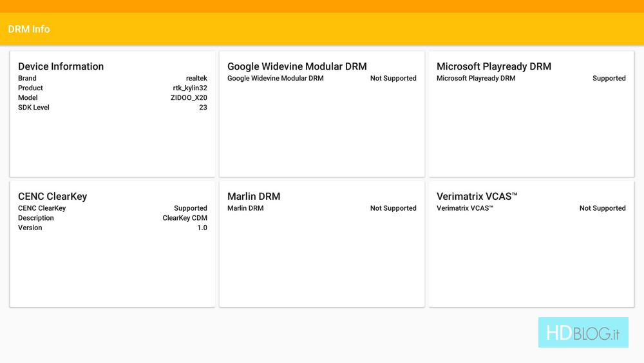644x363 pixels.
Task: Select the Verimatrix VCAS card heading
Action: click(x=477, y=197)
